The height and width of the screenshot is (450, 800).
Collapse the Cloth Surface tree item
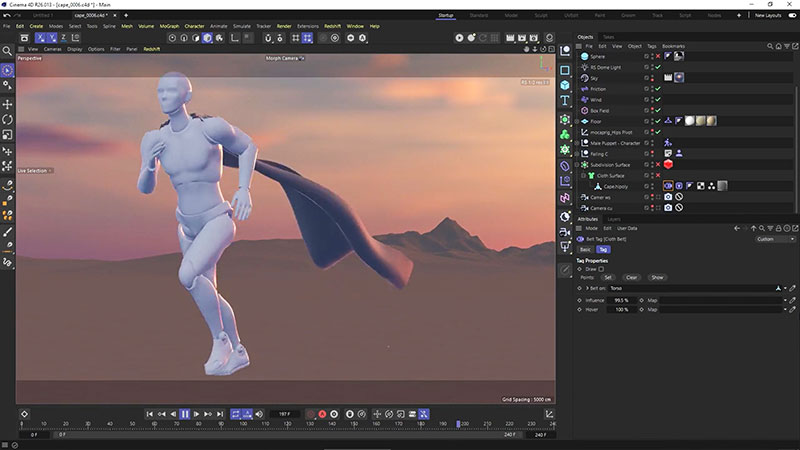point(584,175)
